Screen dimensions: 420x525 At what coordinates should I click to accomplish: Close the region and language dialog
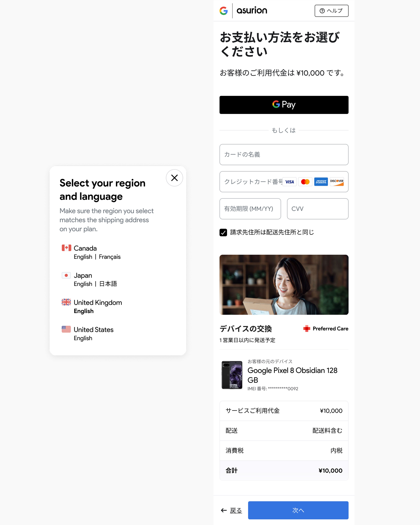(174, 178)
